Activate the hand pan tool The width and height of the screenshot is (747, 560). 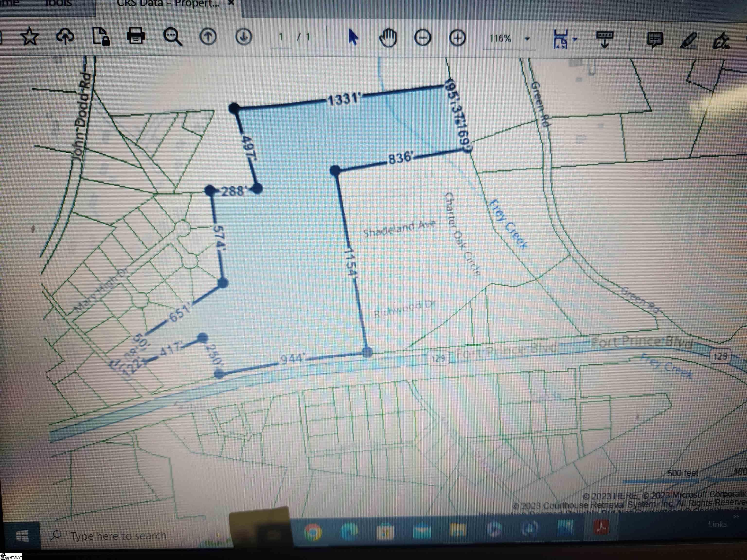pos(388,38)
